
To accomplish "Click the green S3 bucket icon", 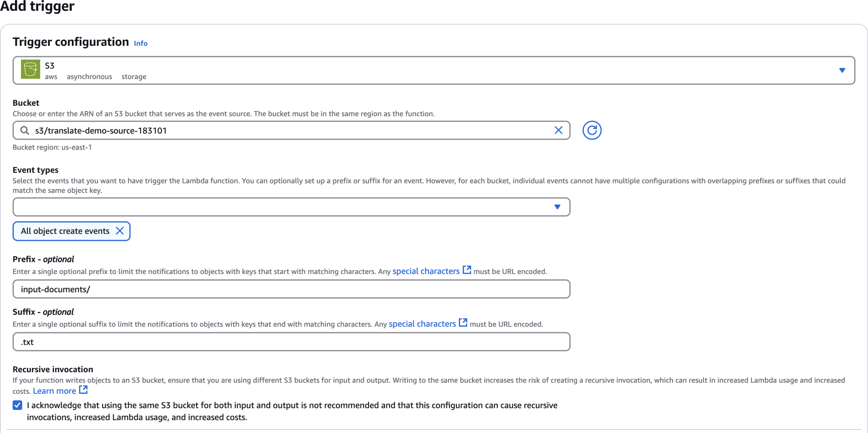I will 30,69.
